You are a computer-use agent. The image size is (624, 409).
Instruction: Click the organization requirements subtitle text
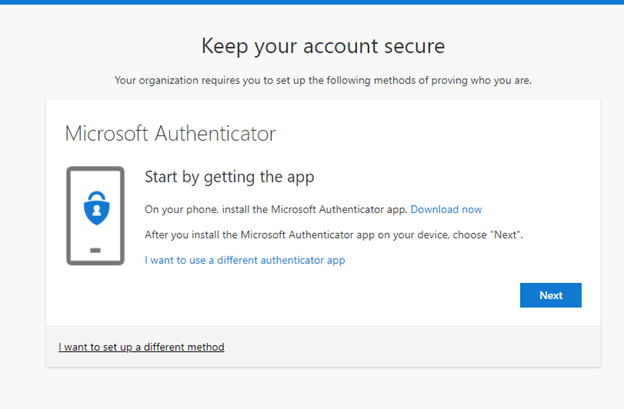pyautogui.click(x=323, y=80)
